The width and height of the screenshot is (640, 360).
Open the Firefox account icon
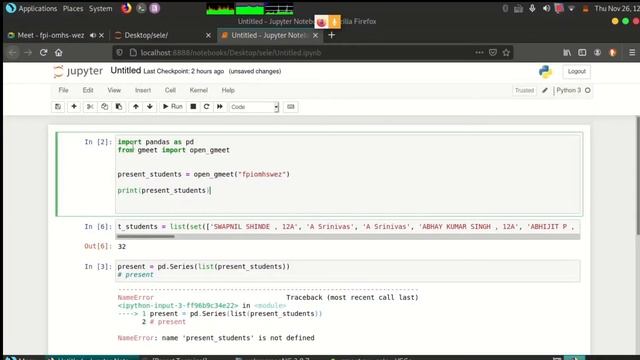pyautogui.click(x=597, y=53)
